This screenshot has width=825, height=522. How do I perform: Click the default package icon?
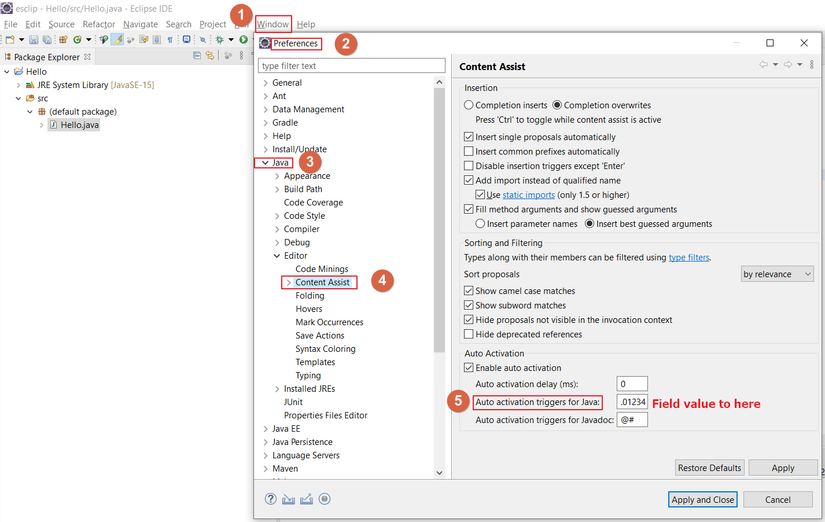pos(42,112)
